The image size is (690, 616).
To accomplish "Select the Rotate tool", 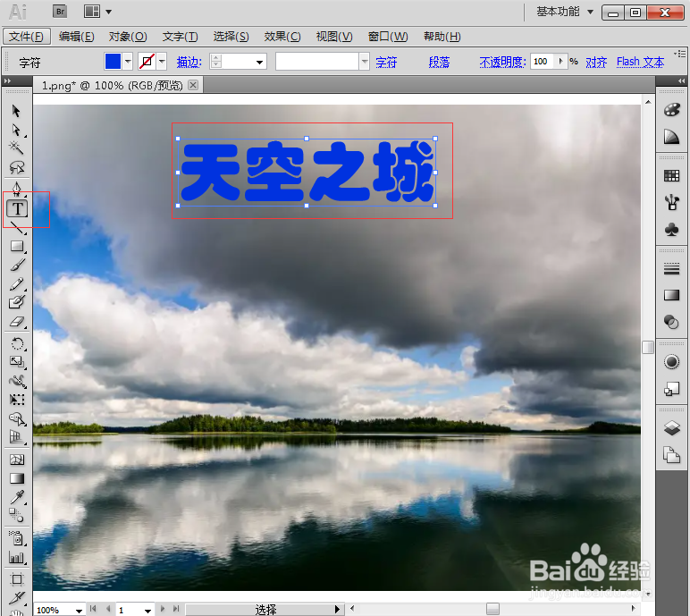I will pos(17,343).
